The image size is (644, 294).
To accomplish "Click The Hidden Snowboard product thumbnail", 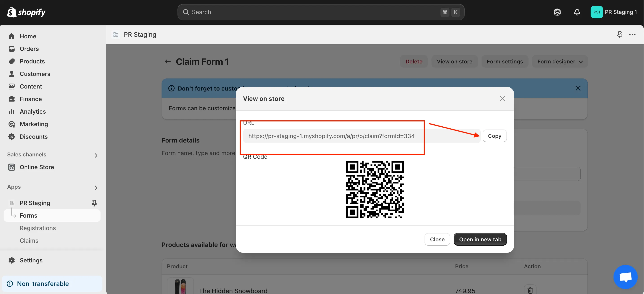I will 180,286.
